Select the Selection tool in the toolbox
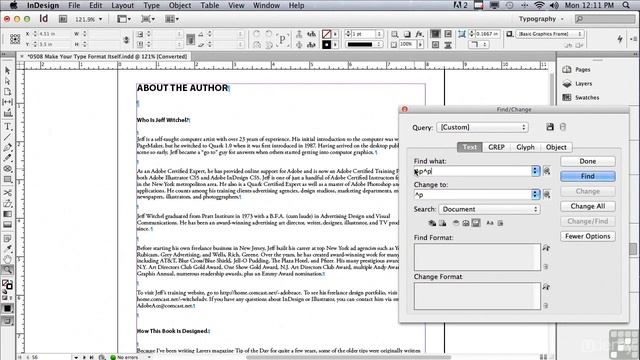This screenshot has height=360, width=640. coord(7,71)
